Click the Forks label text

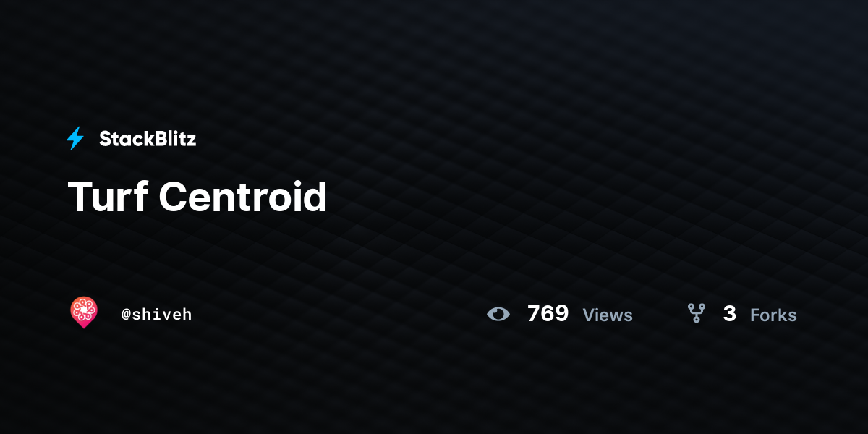[773, 315]
